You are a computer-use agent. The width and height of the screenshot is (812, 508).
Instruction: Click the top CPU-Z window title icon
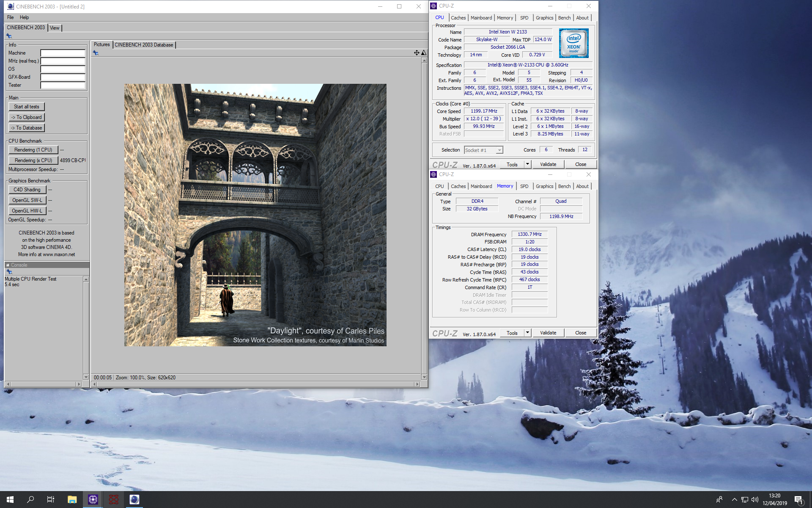(433, 6)
